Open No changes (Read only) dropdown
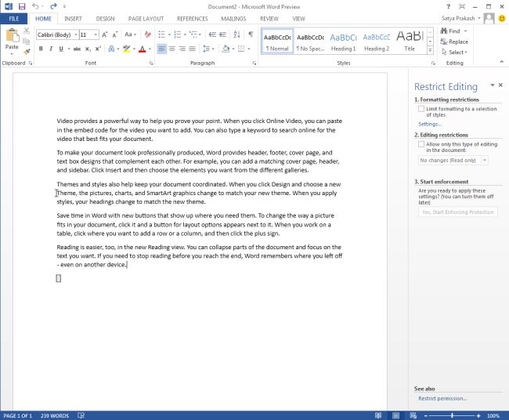This screenshot has height=420, width=509. (x=453, y=160)
